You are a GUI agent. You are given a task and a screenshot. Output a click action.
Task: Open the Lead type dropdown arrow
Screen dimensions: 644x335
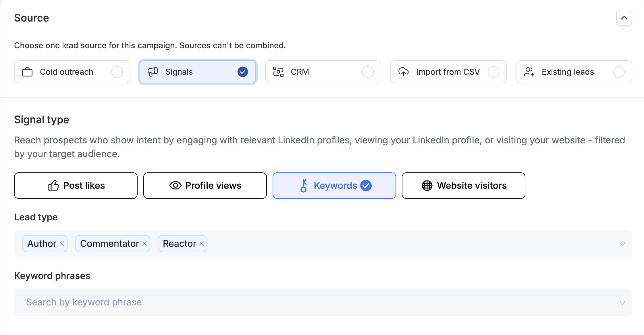(x=622, y=244)
